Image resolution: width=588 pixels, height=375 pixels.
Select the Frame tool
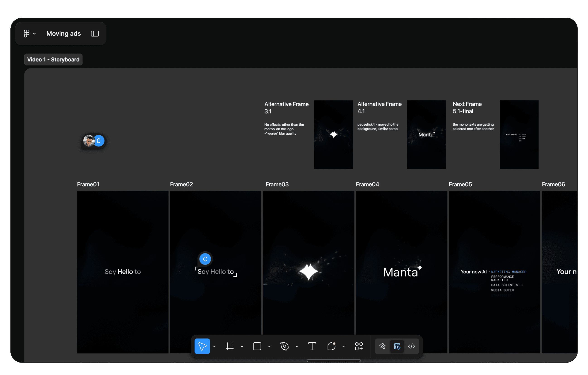(x=229, y=346)
